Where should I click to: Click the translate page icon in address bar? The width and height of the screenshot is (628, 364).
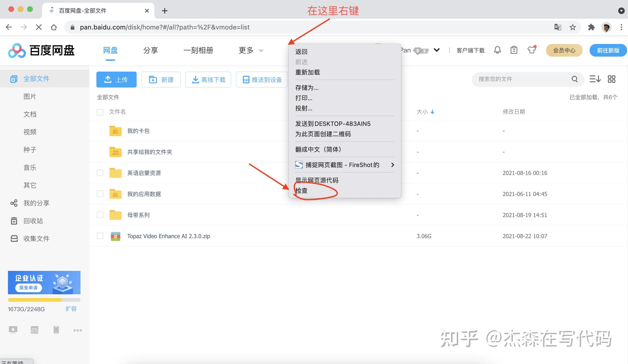click(x=558, y=27)
